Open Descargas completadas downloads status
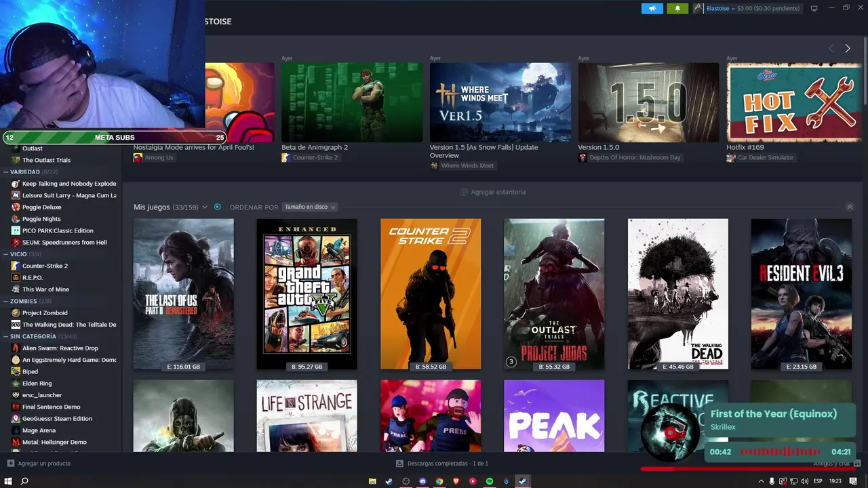This screenshot has height=488, width=868. click(x=442, y=464)
